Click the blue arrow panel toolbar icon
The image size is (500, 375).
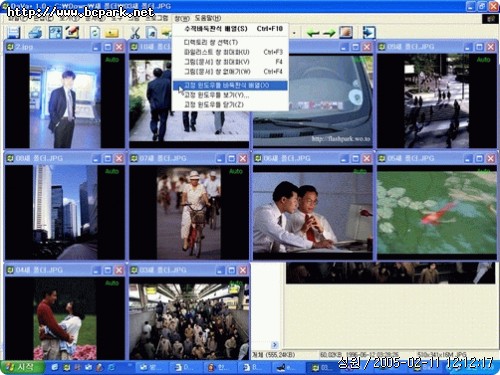coord(369,32)
